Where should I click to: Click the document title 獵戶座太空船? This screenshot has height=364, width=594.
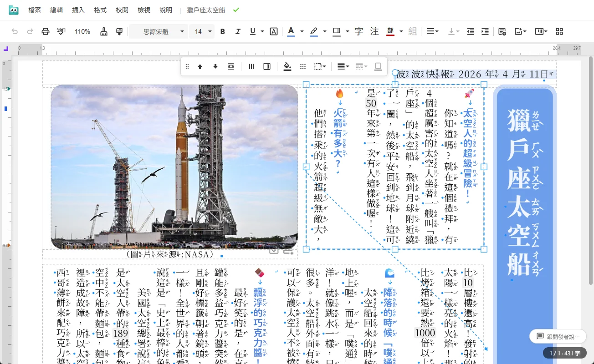click(206, 10)
